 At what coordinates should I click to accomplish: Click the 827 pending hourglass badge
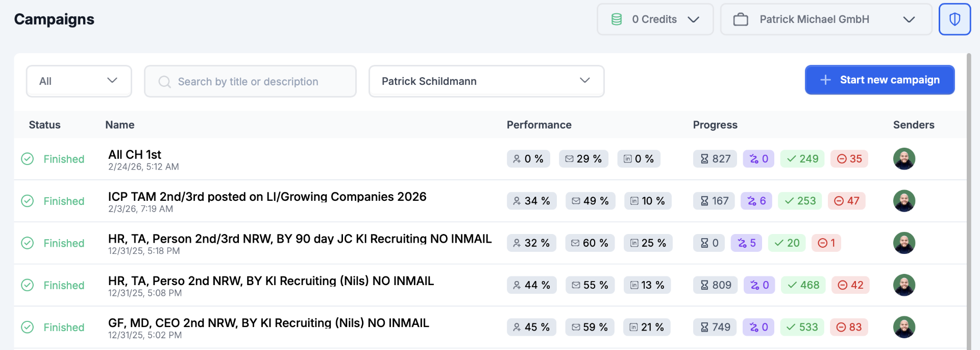pyautogui.click(x=715, y=159)
